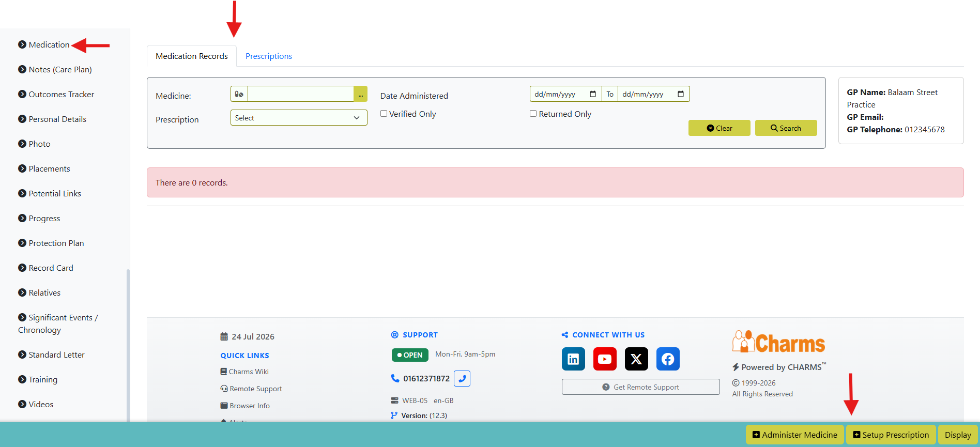The image size is (980, 447).
Task: Click the arrow icon beside Videos
Action: click(x=22, y=404)
